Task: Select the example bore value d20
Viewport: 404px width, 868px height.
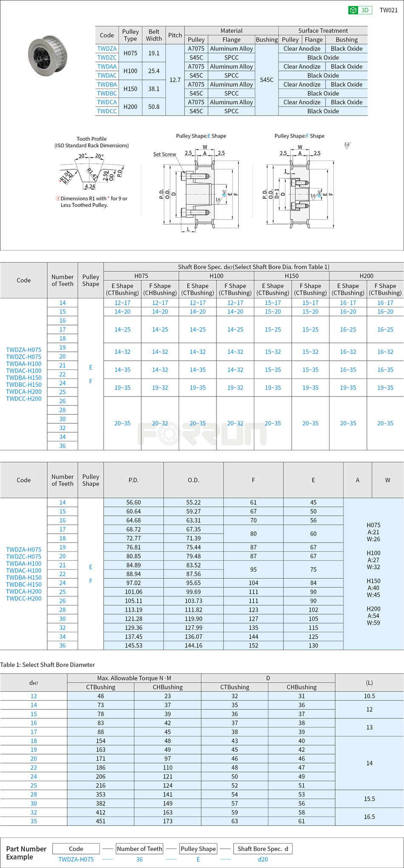Action: click(x=263, y=859)
